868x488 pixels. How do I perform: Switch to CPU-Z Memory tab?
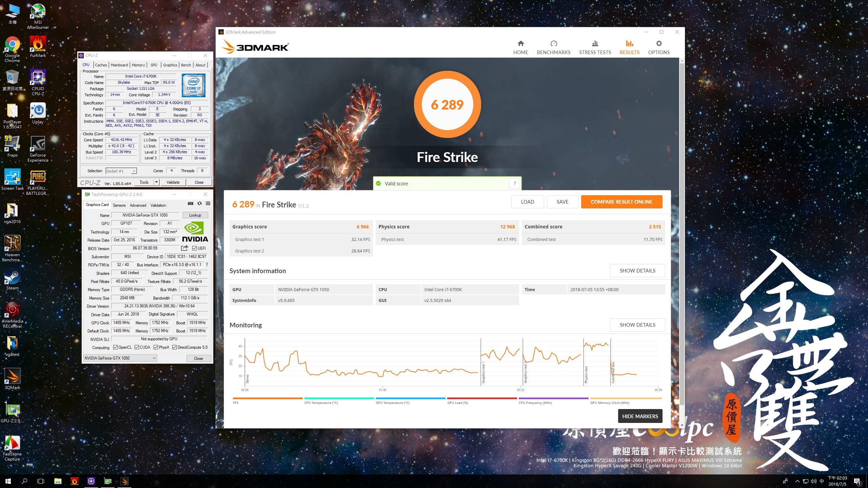[x=138, y=65]
